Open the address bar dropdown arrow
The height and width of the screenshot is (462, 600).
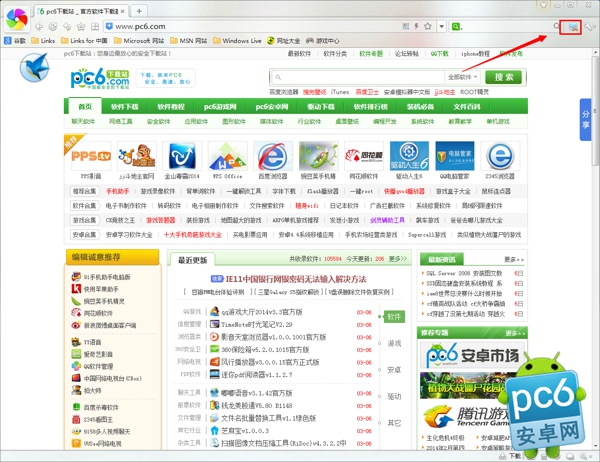point(440,26)
